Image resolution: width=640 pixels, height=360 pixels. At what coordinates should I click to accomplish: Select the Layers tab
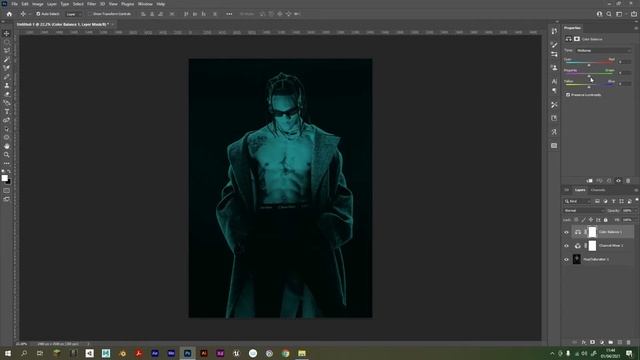click(580, 190)
